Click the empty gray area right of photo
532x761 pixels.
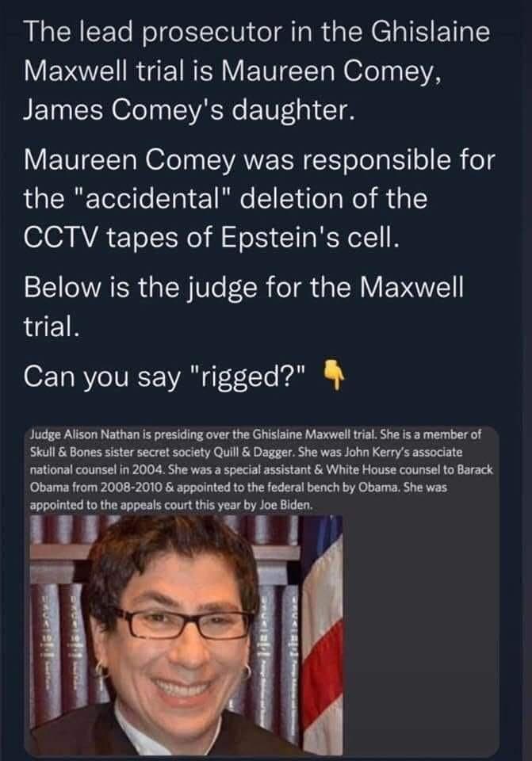420,635
